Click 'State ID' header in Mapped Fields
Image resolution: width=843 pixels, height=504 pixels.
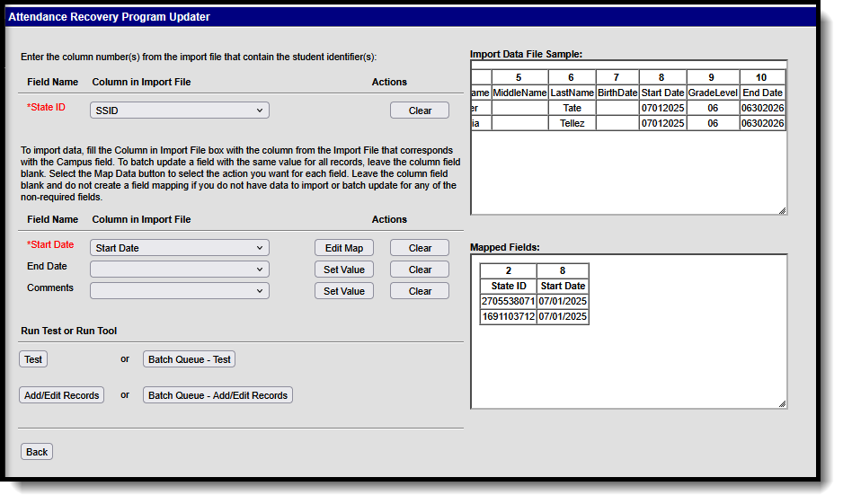pos(509,286)
